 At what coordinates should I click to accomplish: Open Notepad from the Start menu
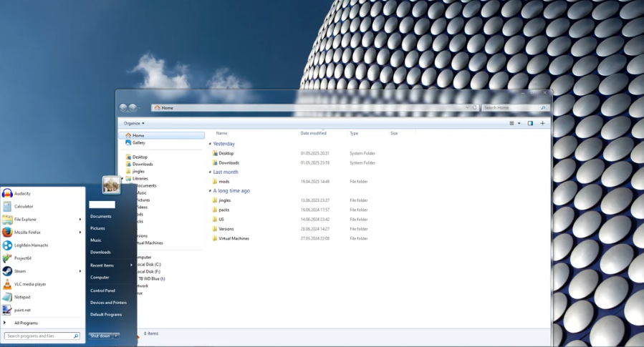[43, 297]
